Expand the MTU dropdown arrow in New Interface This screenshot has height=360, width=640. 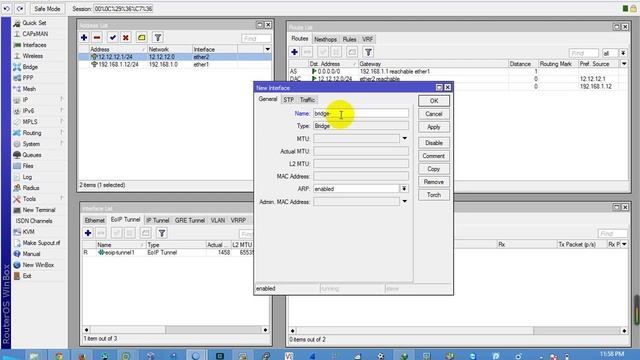pos(404,138)
